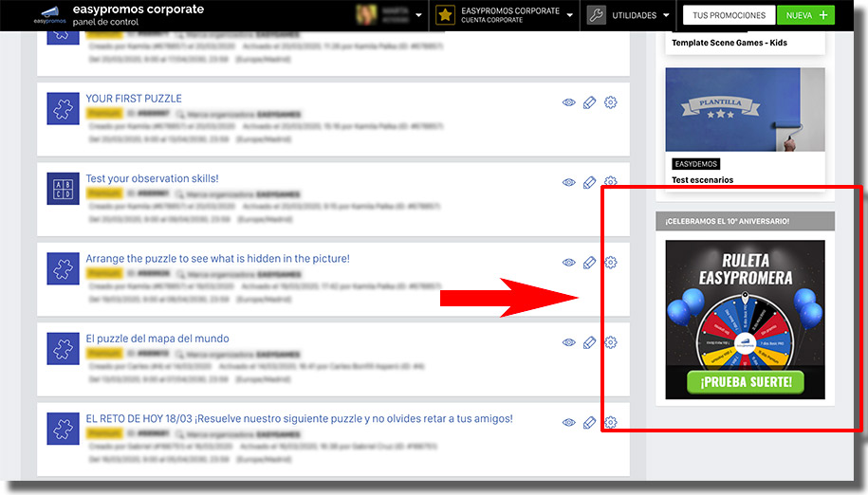Expand the user profile dropdown arrow

tap(419, 16)
